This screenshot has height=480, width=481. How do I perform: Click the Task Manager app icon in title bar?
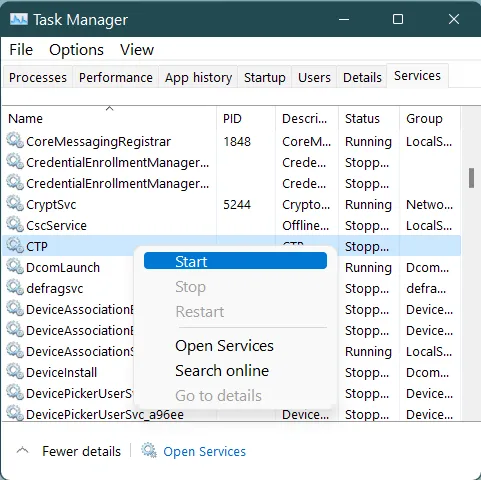[19, 19]
